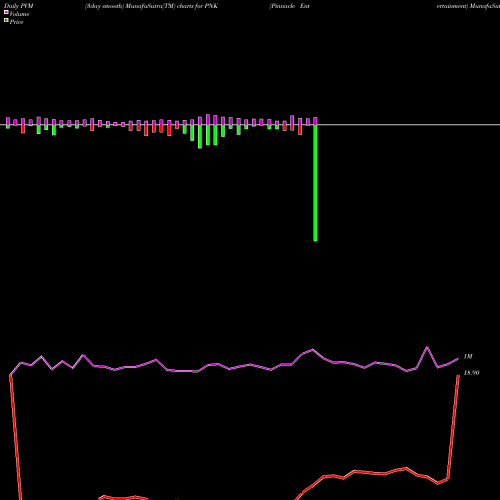Click the '18.90' price value label
The image size is (500, 500).
tap(471, 373)
